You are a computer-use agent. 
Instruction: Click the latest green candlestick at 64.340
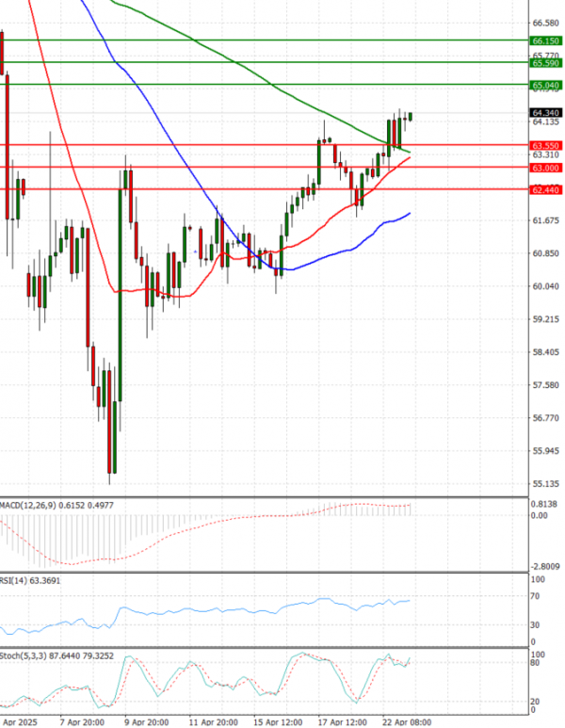click(x=410, y=116)
